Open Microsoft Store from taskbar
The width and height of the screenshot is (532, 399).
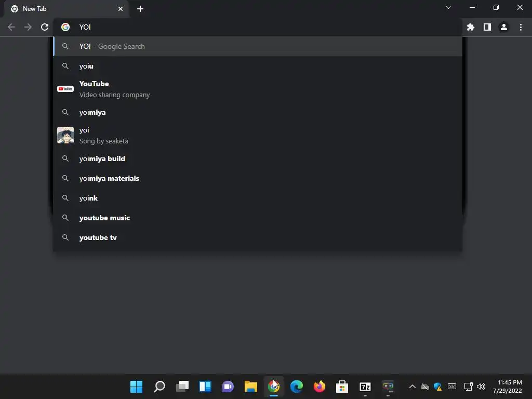342,387
